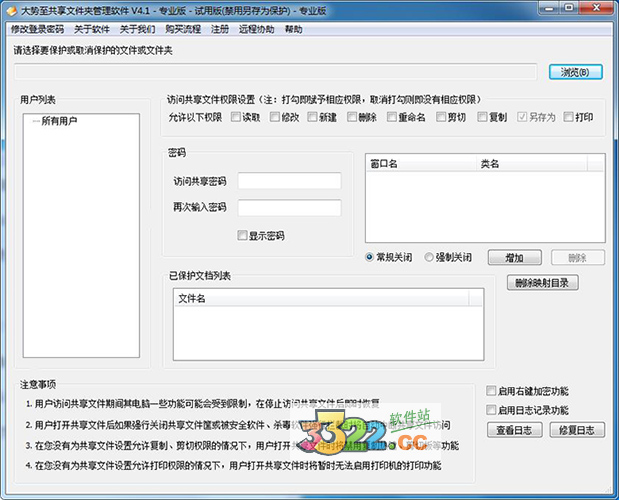Viewport: 619px width, 500px height.
Task: Click the 删除映射目录 button
Action: click(x=543, y=283)
